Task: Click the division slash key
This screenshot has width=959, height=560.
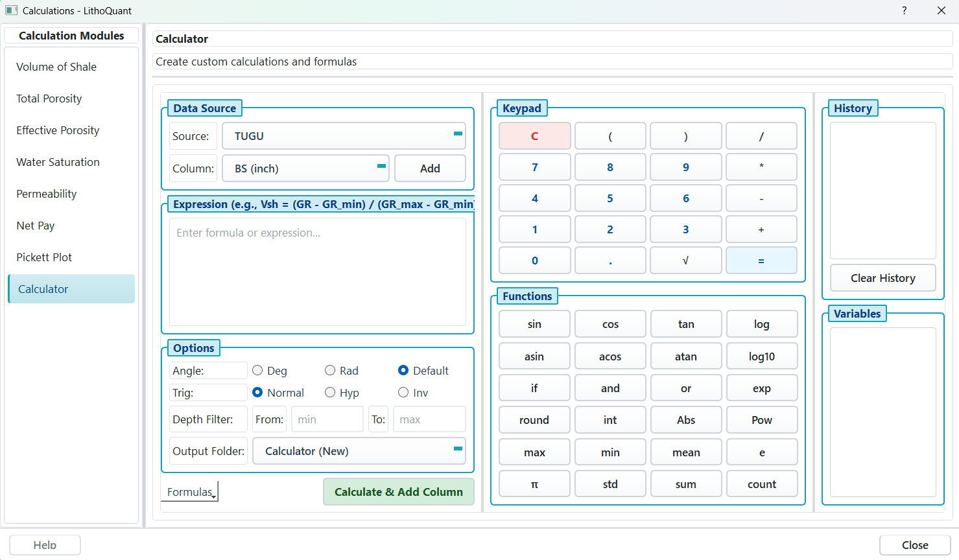Action: point(761,136)
